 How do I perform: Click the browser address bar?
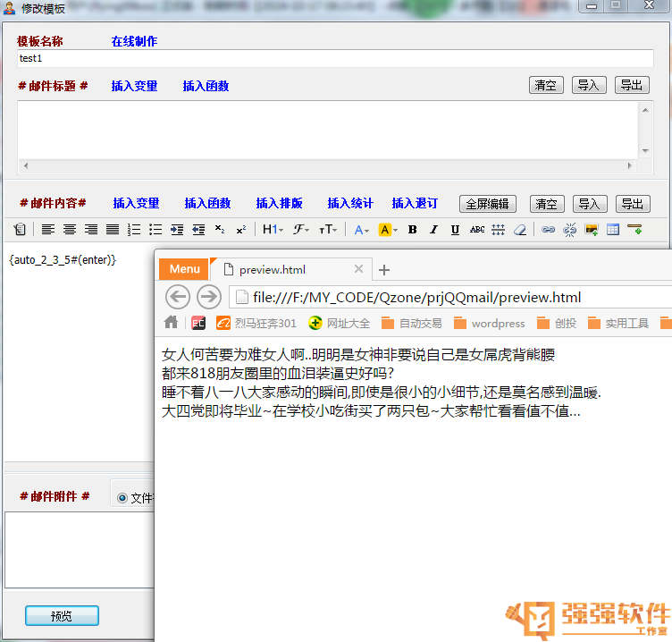450,297
